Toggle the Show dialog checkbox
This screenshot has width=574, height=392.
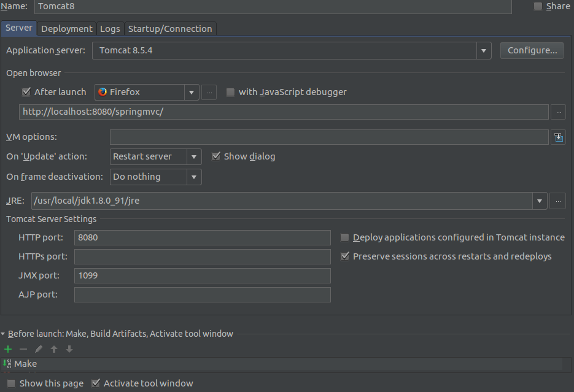[216, 156]
